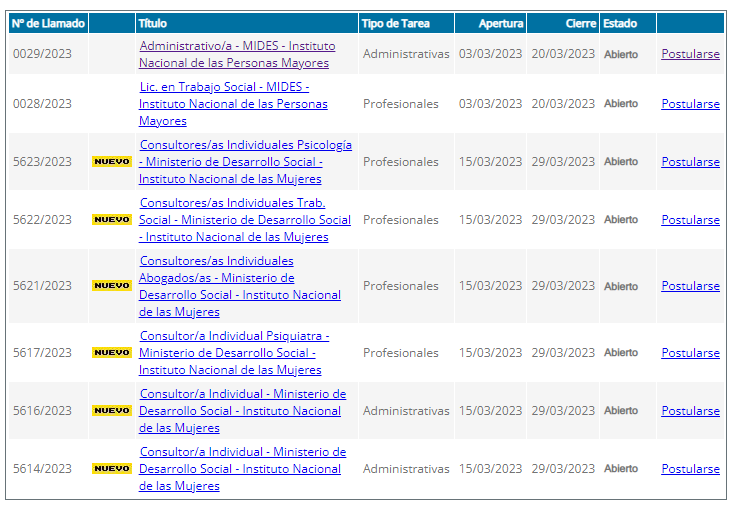Viewport: 735px width, 509px height.
Task: Click Postularse for call 5614/2023
Action: (690, 469)
